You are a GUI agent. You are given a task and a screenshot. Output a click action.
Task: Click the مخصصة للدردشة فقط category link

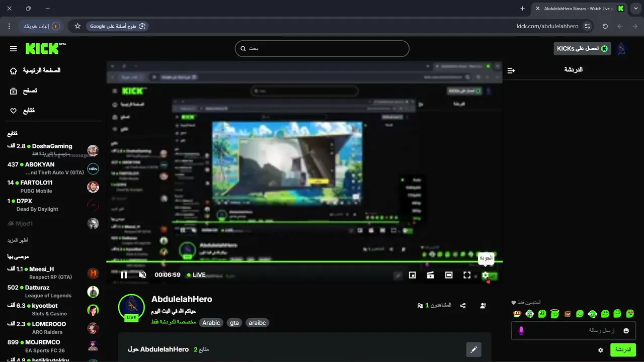click(x=174, y=322)
